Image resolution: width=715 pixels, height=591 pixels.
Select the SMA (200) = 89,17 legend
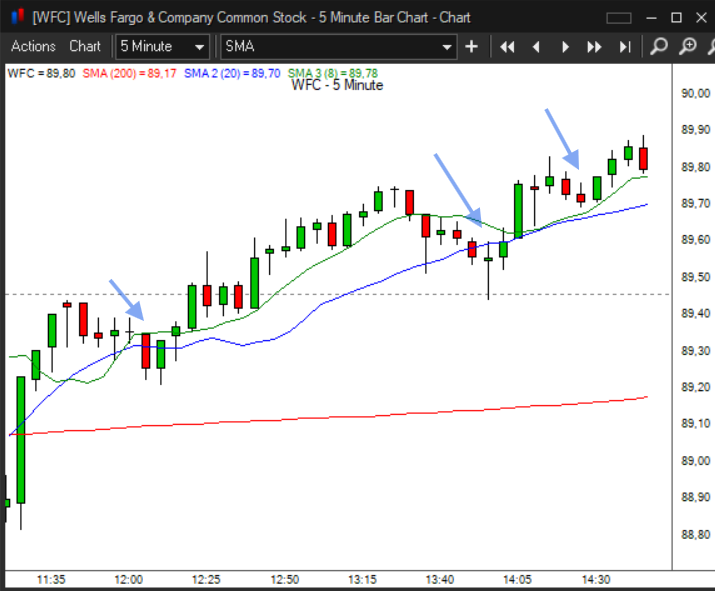[x=129, y=73]
